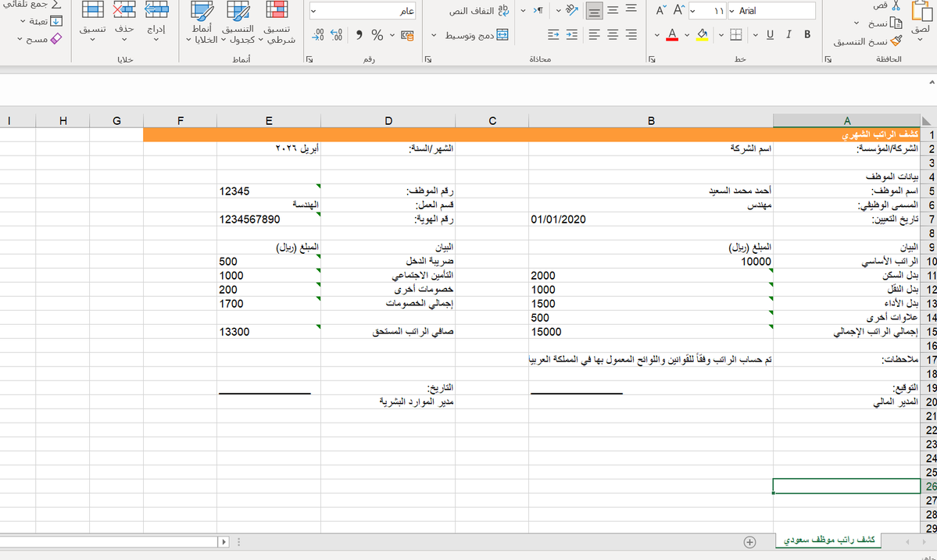Open the Arial font name dropdown

731,11
